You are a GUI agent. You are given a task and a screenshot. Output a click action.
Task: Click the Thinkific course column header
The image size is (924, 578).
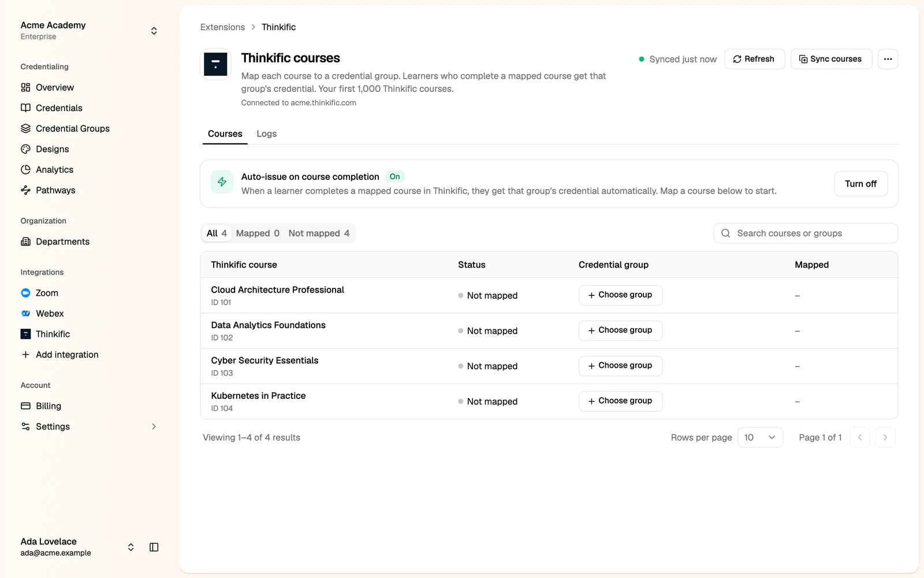[244, 265]
